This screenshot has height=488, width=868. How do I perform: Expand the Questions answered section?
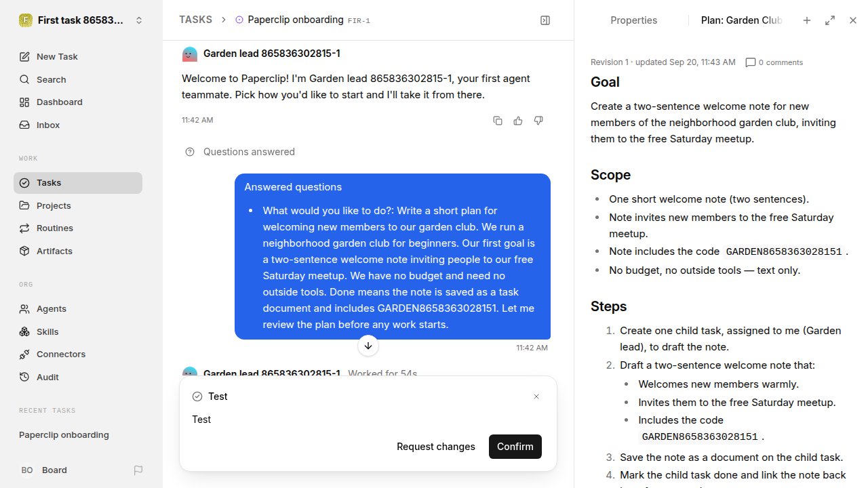click(240, 152)
